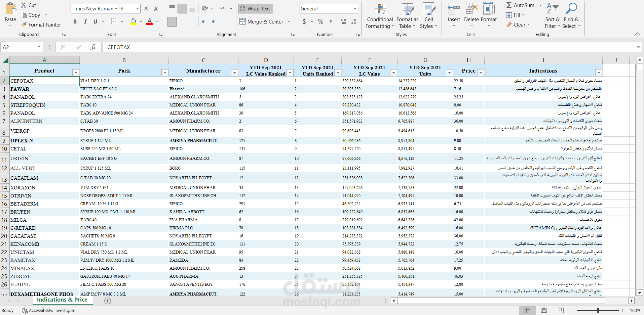Align text to the top
The height and width of the screenshot is (315, 644).
pos(172,8)
